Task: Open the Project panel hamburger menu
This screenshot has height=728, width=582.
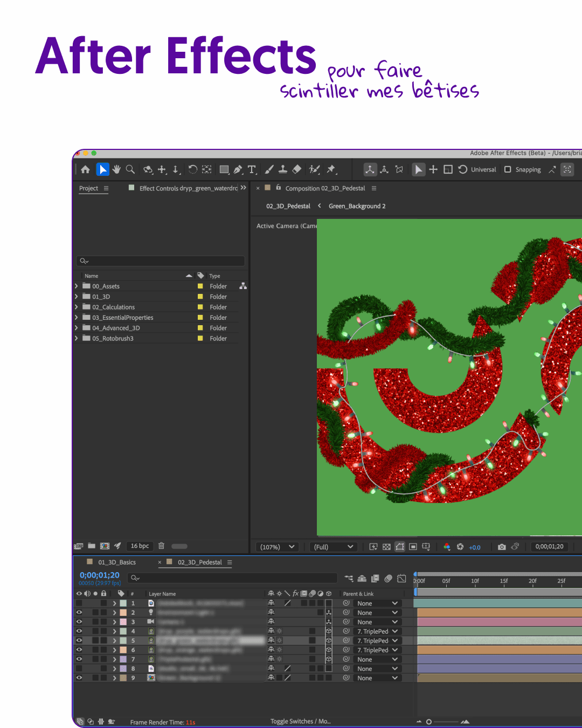Action: click(x=106, y=188)
